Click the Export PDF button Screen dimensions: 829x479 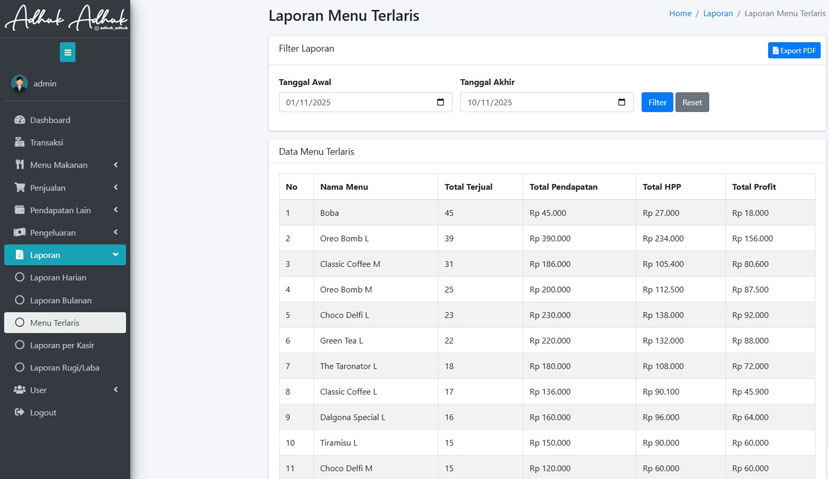point(794,50)
